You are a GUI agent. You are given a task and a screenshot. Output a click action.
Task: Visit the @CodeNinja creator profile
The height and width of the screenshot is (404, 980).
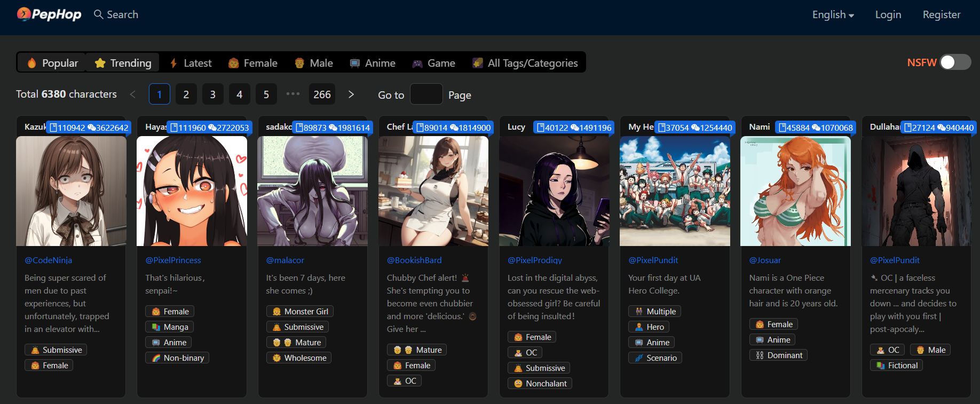(x=48, y=260)
